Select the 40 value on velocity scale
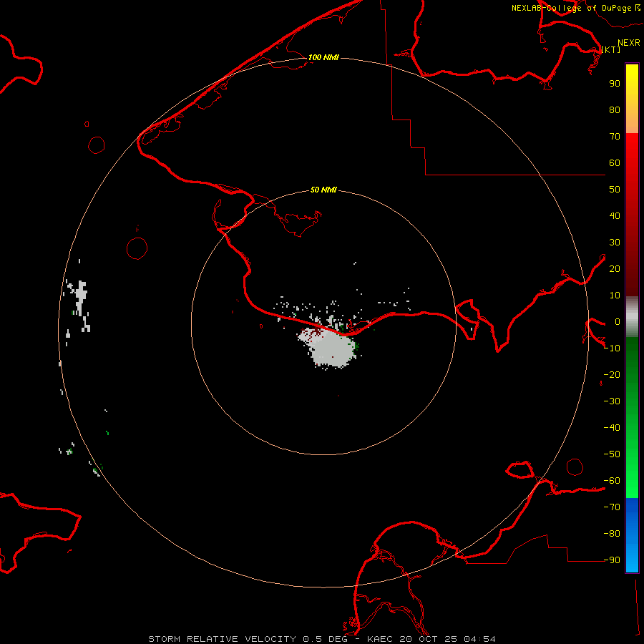This screenshot has height=644, width=644. (x=615, y=215)
